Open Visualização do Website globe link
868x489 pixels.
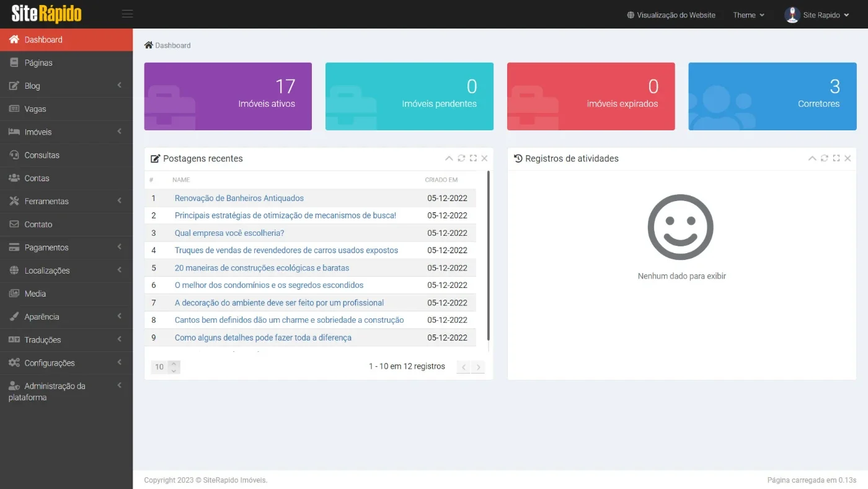pyautogui.click(x=671, y=15)
